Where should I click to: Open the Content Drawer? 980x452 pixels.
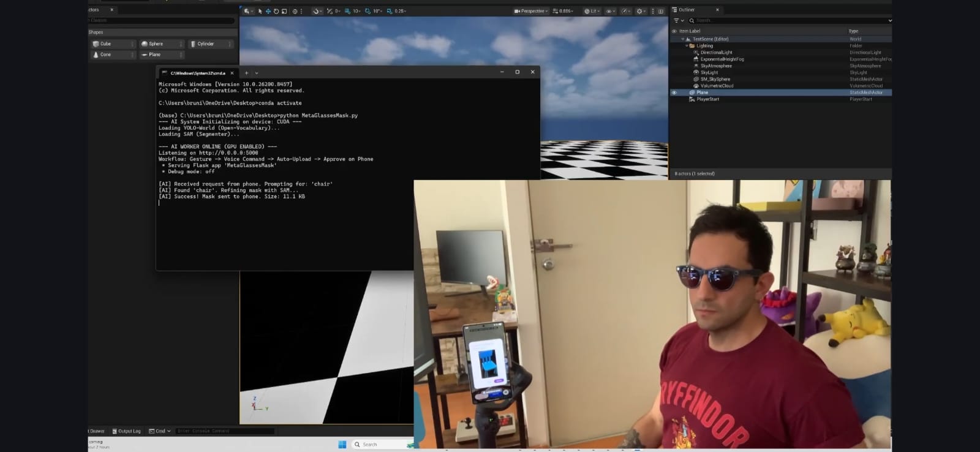coord(97,431)
